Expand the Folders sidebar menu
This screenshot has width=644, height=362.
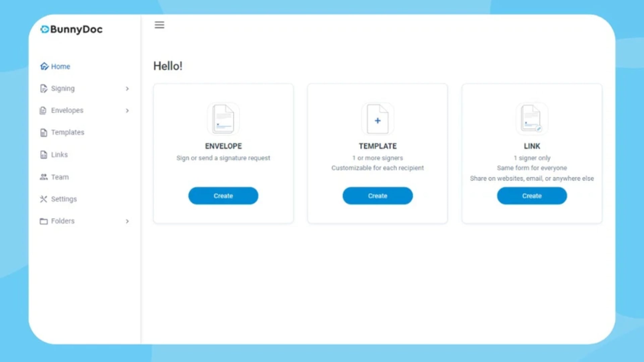127,221
